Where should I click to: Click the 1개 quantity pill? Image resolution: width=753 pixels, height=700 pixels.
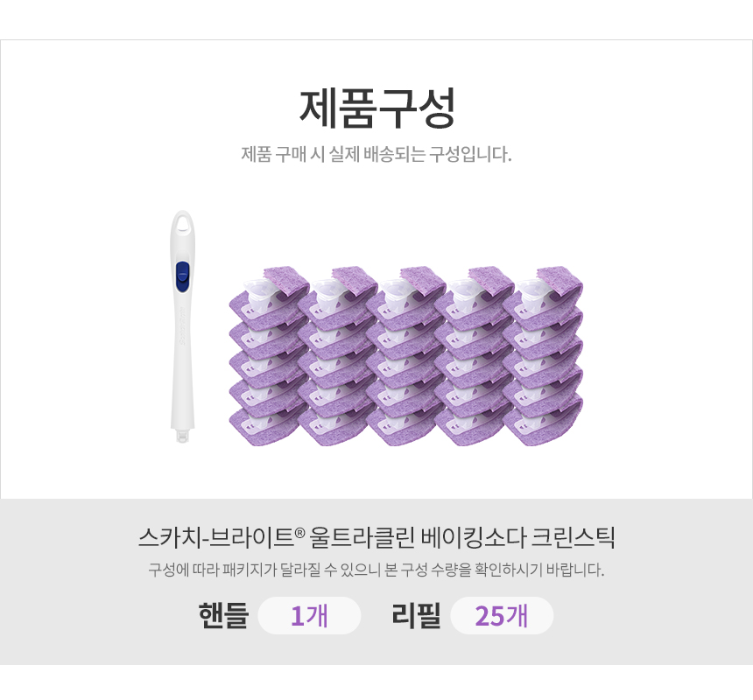(x=309, y=615)
